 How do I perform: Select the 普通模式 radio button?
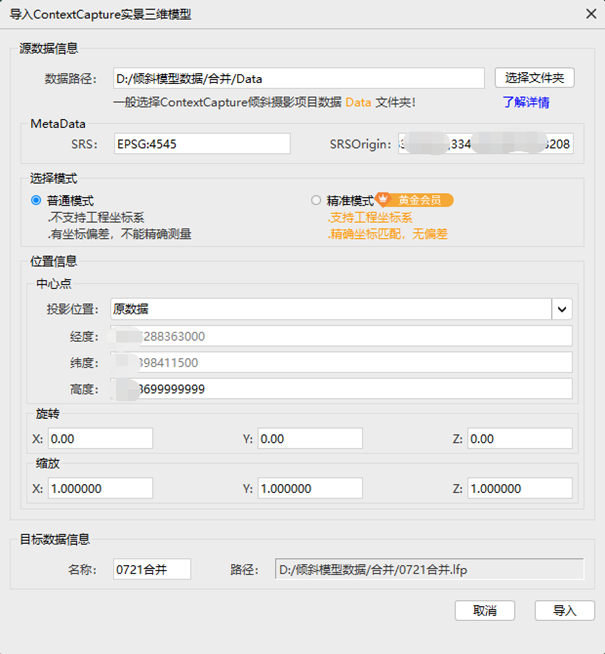point(36,200)
